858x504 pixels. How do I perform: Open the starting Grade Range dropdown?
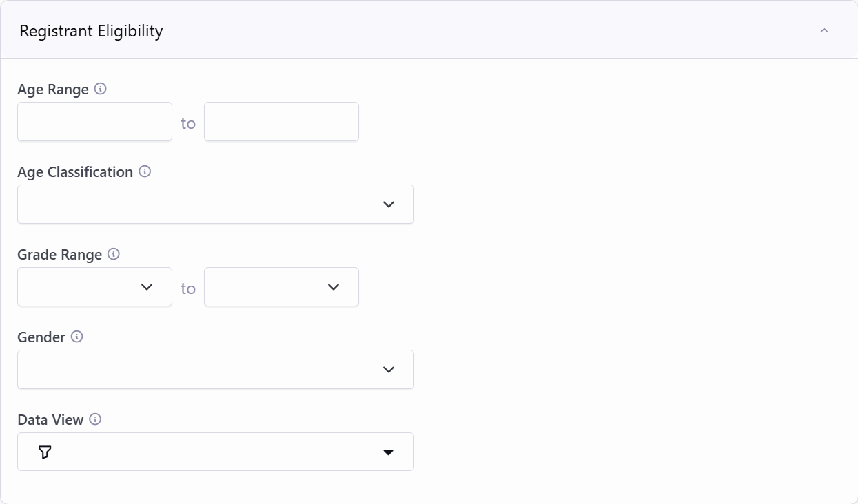click(94, 287)
